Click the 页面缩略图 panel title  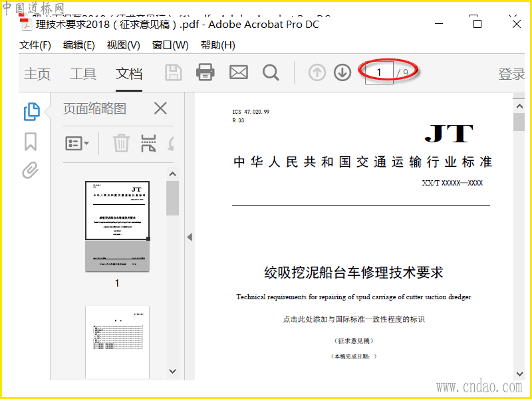pos(94,108)
